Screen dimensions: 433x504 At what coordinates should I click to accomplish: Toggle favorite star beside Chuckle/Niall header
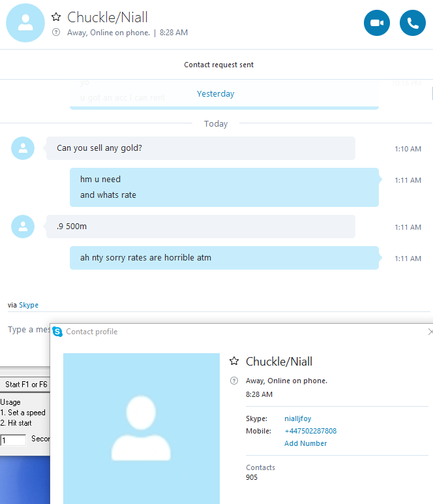pos(56,17)
